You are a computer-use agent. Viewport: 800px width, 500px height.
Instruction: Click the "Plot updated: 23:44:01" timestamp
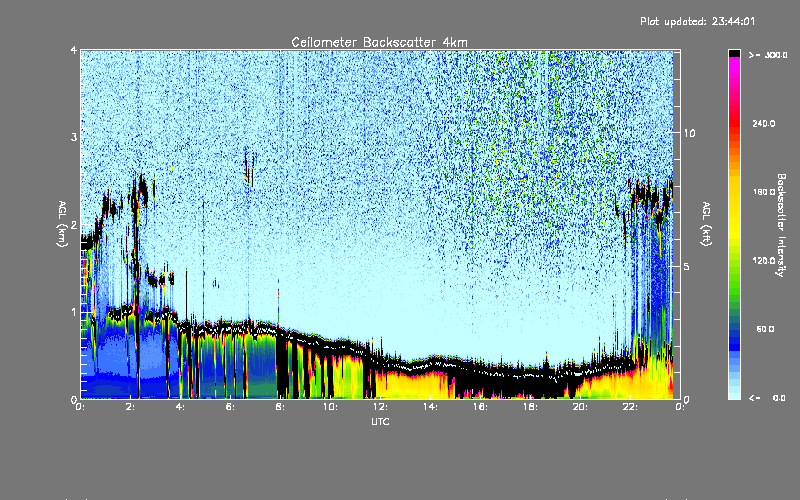(697, 21)
